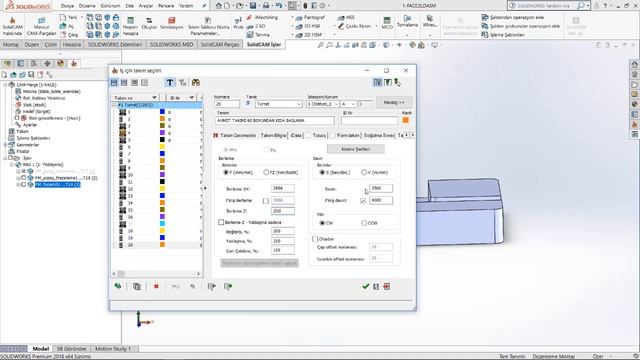Enable the İlerleme Z yaklaşma sadece checkbox

pos(221,222)
